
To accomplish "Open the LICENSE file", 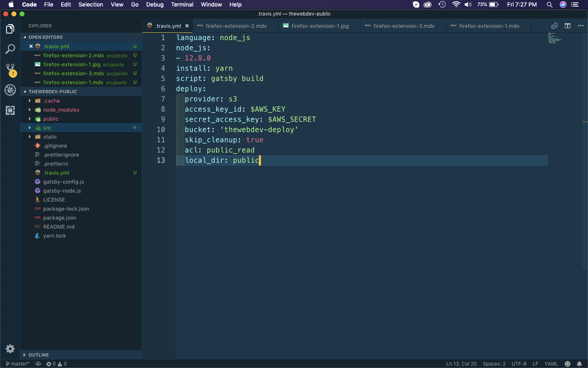I will [x=81, y=200].
